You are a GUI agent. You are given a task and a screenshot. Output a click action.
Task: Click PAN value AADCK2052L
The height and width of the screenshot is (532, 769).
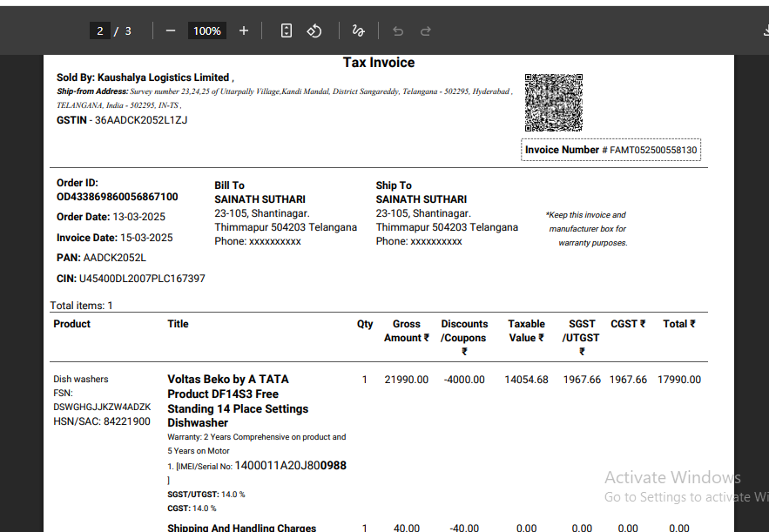(x=114, y=258)
